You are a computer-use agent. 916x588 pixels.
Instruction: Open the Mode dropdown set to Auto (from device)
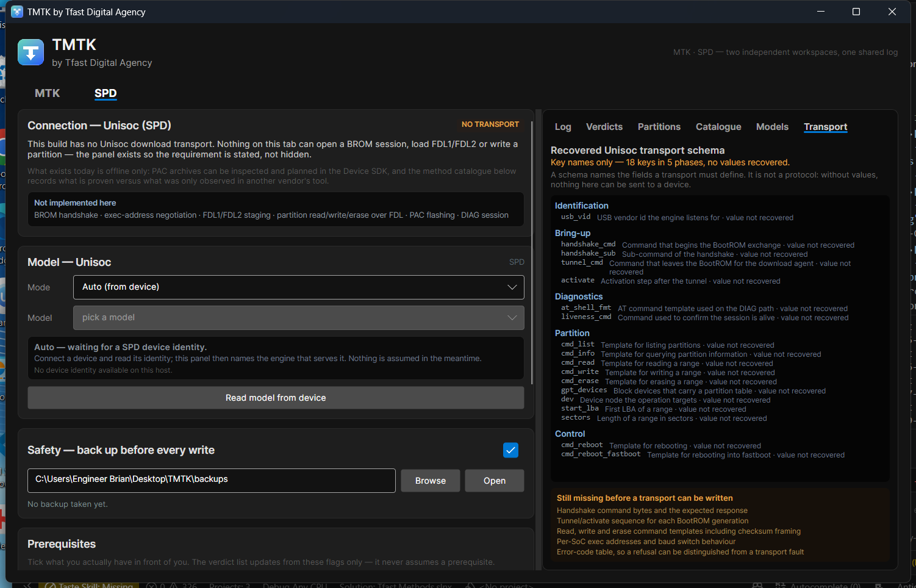[x=299, y=287]
